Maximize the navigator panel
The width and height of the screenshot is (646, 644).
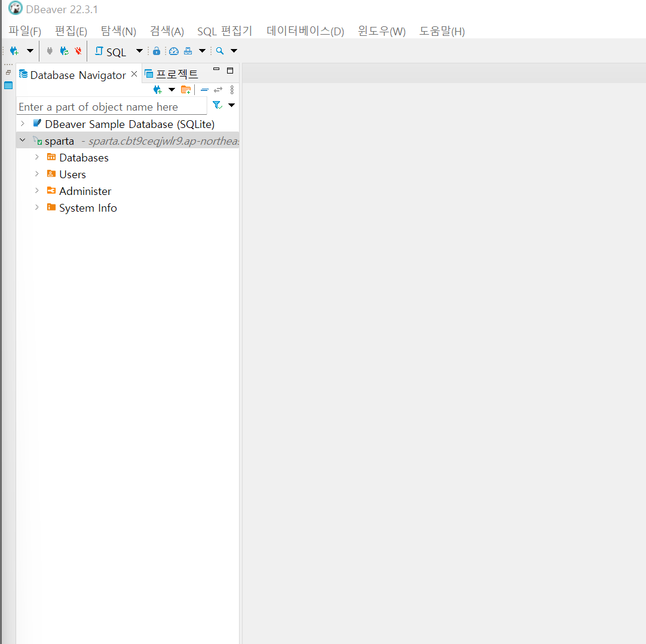230,71
